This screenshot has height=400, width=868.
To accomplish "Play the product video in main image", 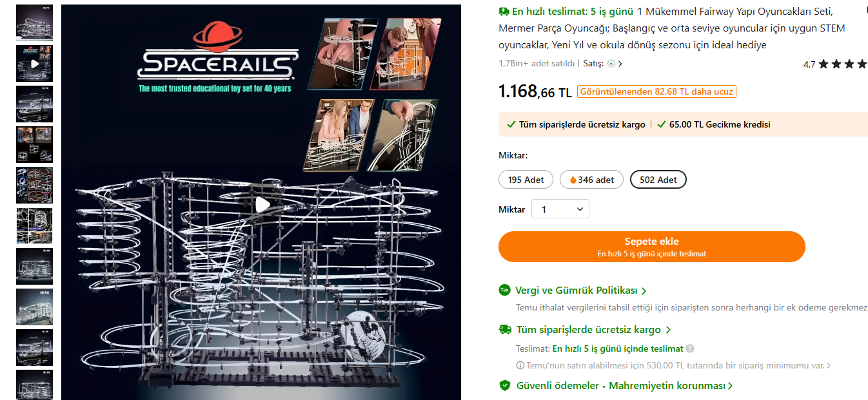I will 262,205.
